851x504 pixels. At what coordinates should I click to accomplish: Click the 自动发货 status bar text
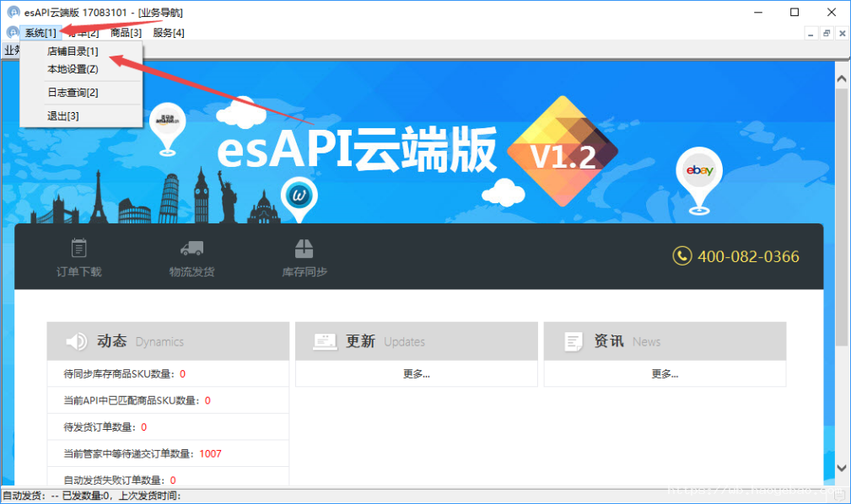pos(91,496)
